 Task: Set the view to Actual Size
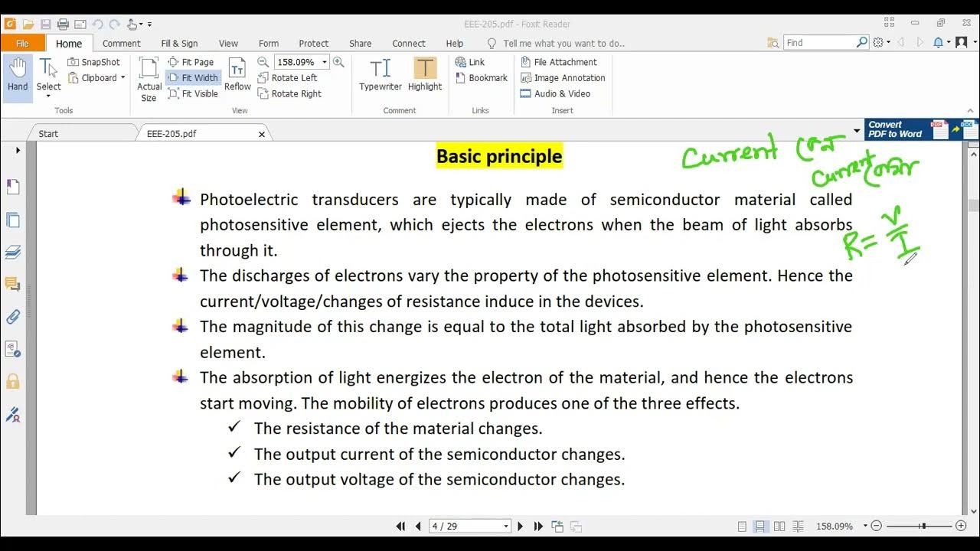[x=149, y=79]
